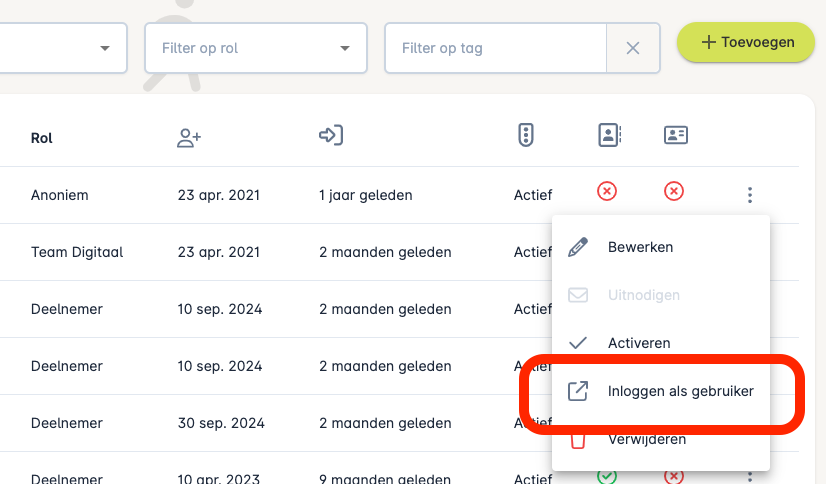Choose Bewerken from the context menu
Viewport: 826px width, 484px height.
pos(640,247)
